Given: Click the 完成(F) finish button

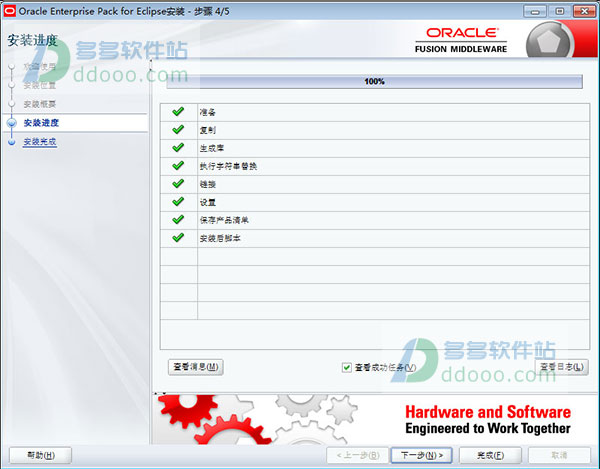Looking at the screenshot, I should point(490,455).
